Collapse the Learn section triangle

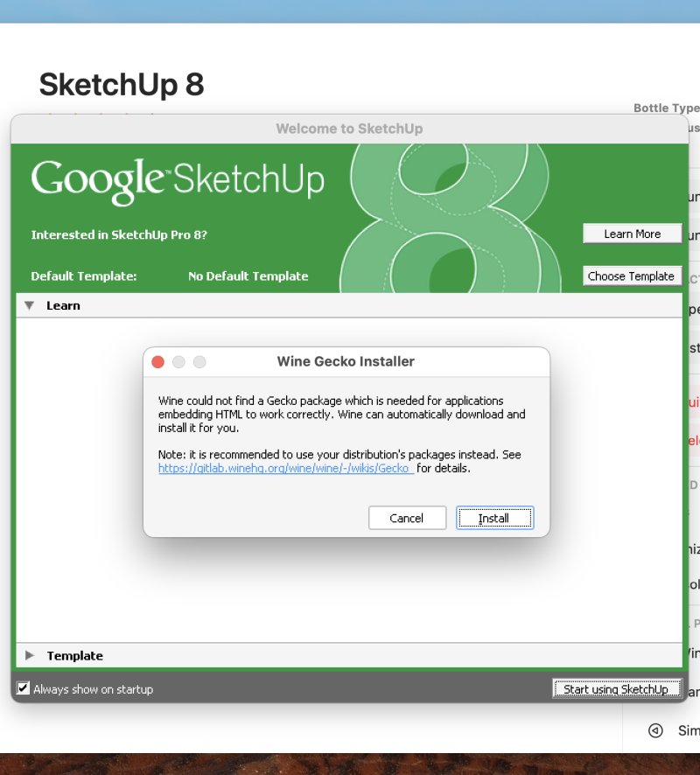click(x=30, y=305)
